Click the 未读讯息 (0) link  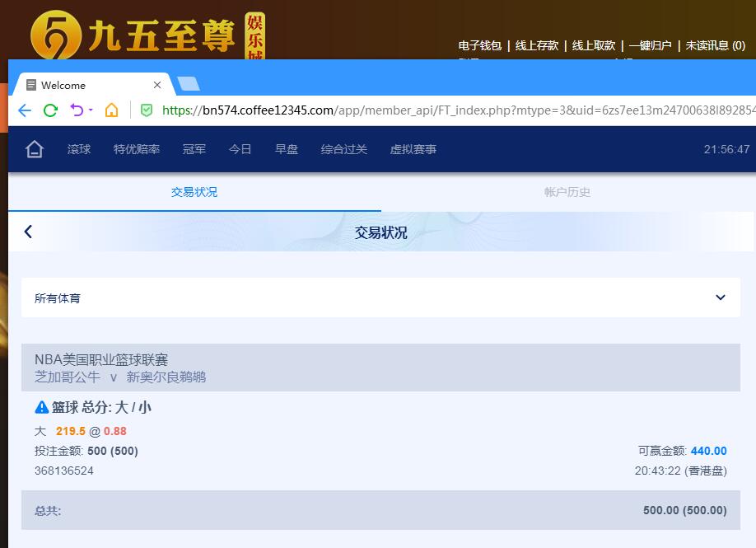[x=715, y=45]
